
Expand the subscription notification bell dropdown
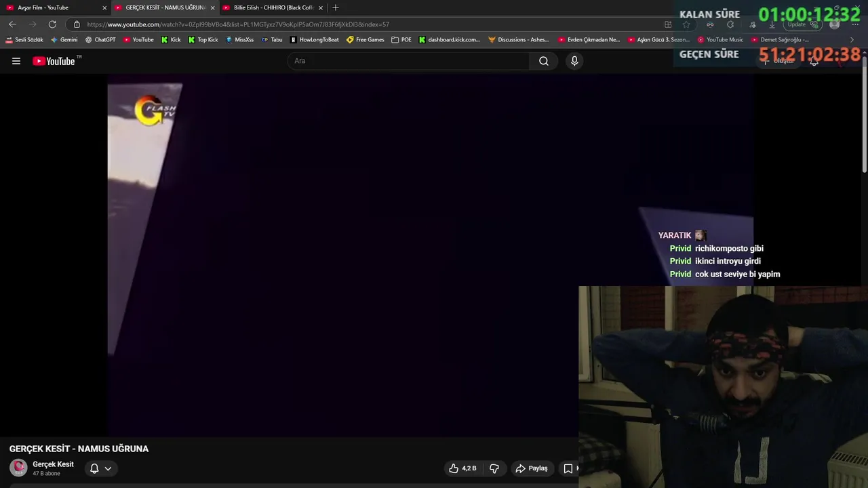[x=100, y=468]
